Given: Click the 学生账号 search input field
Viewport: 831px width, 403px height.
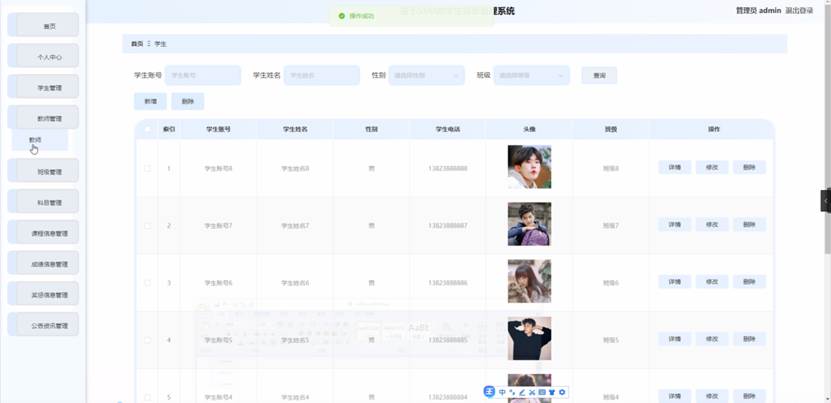Looking at the screenshot, I should click(203, 75).
